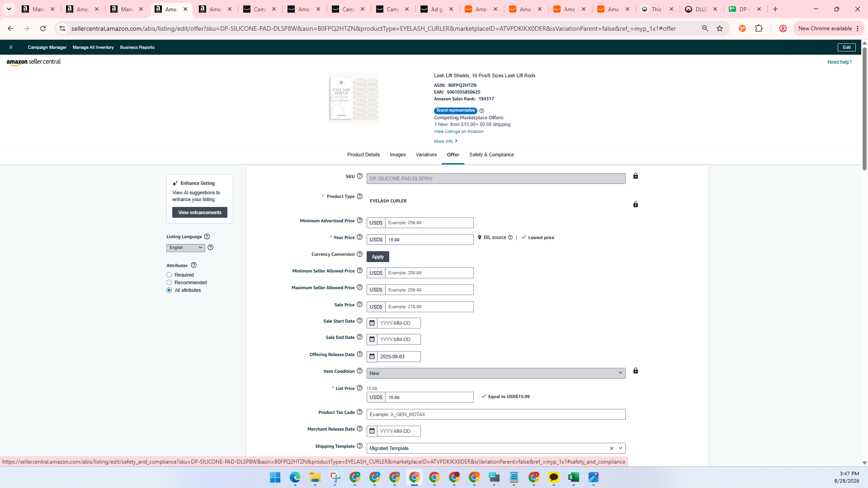Click the Listing Language help icon
Screen dimensions: 868x488
(207, 237)
